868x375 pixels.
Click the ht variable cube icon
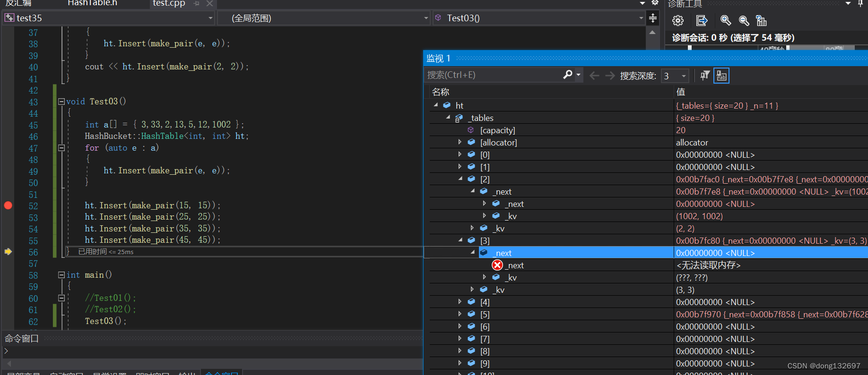(x=447, y=105)
